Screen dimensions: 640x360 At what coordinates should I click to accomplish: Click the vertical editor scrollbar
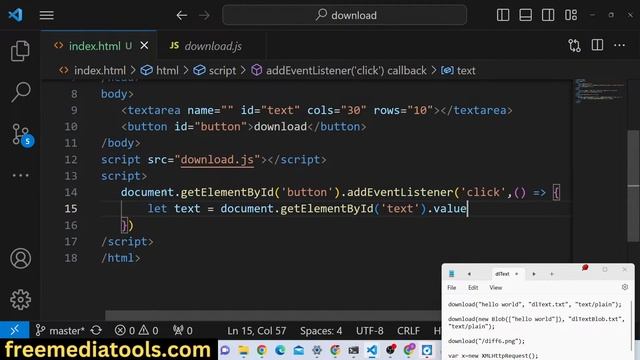(633, 186)
